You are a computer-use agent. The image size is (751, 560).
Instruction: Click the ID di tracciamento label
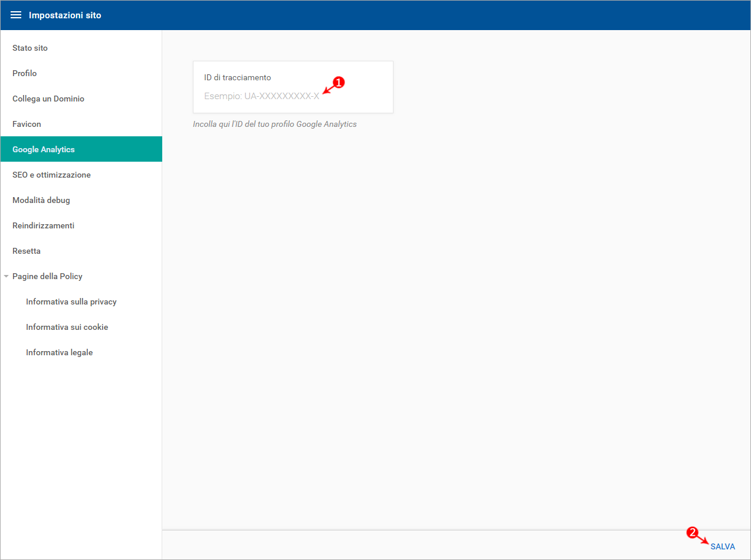[237, 77]
